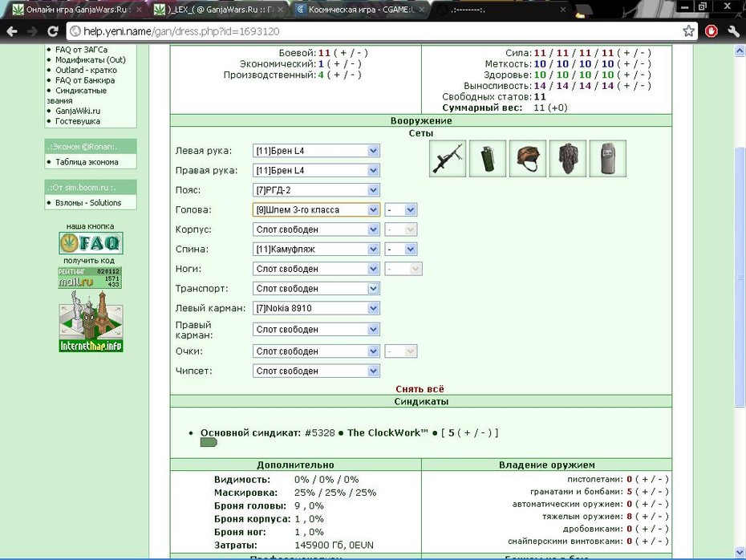
Task: Click the page vertical scrollbar down arrow
Action: pos(740,553)
